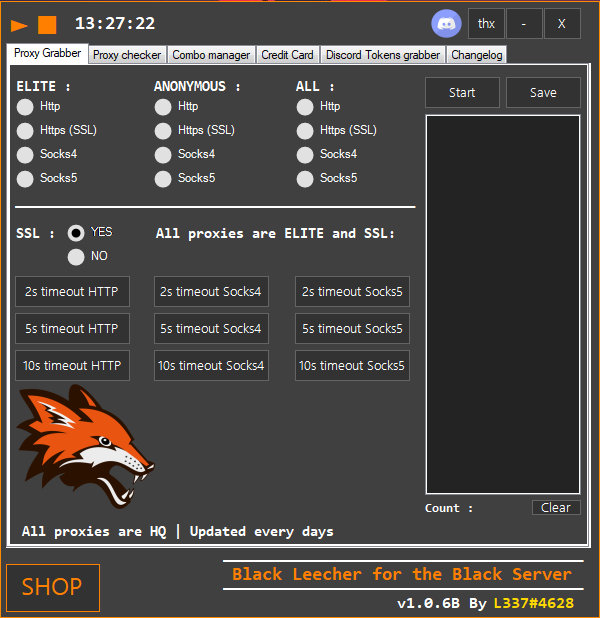Image resolution: width=600 pixels, height=618 pixels.
Task: Clear the proxy list with Clear button
Action: click(x=556, y=508)
